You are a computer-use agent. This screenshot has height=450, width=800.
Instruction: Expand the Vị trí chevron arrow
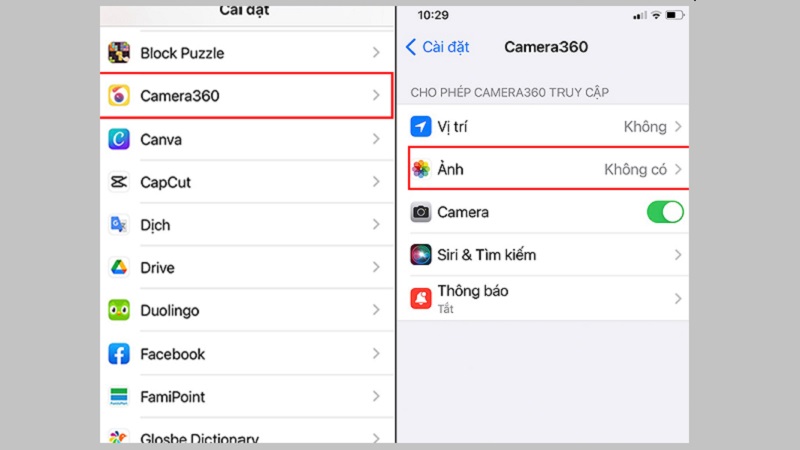click(678, 127)
